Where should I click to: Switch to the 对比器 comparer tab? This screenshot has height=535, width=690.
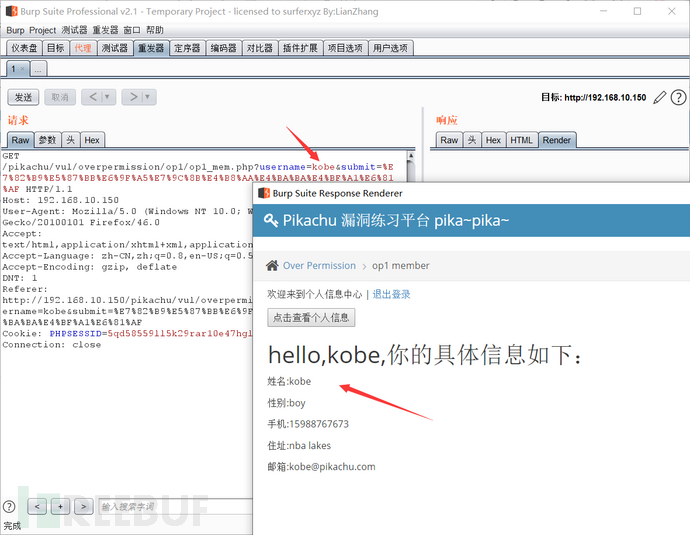[x=260, y=48]
